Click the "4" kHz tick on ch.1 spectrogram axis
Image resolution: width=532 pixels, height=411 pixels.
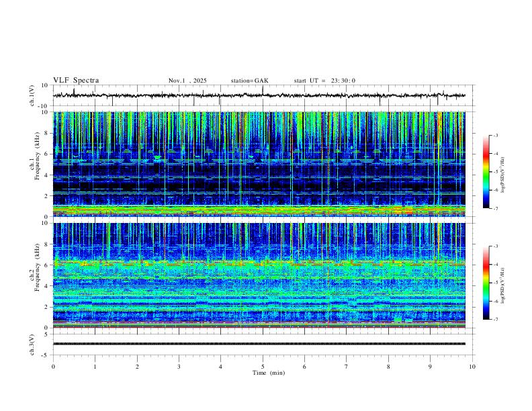click(46, 175)
